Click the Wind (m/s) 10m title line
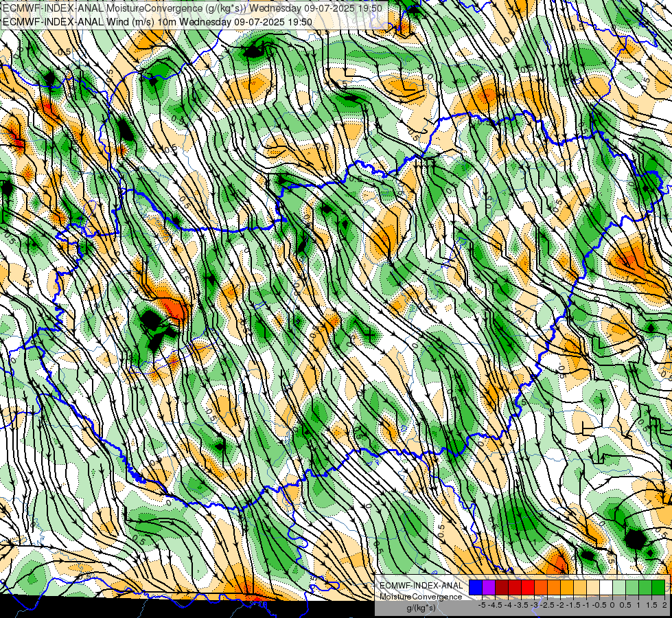Screen dimensions: 672x618 157,22
